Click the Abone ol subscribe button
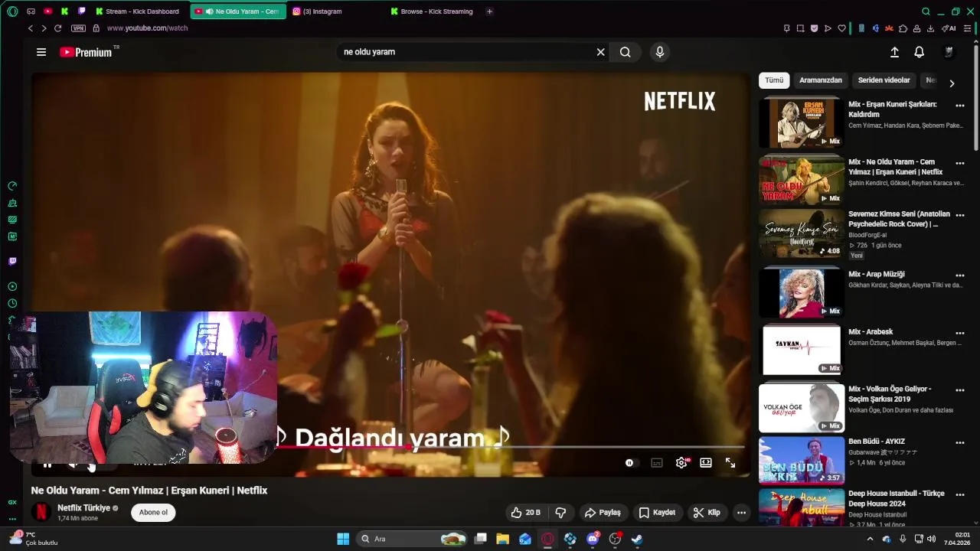Screen dimensions: 980x551 pyautogui.click(x=153, y=513)
